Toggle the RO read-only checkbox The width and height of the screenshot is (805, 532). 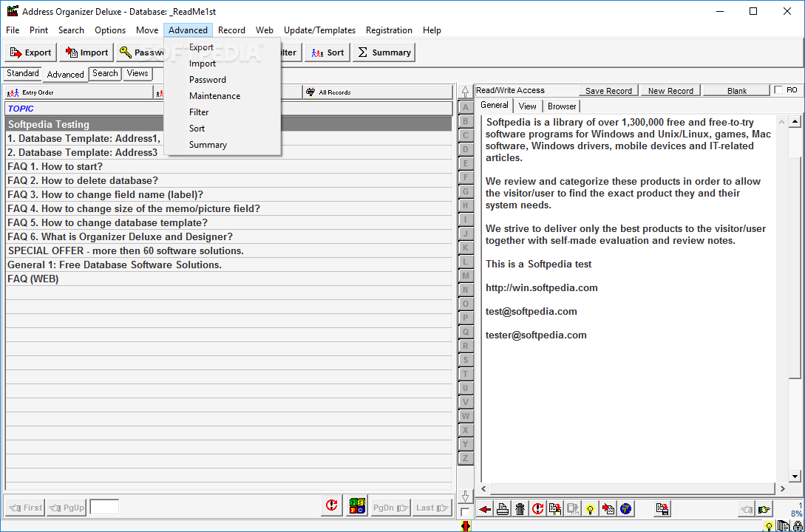[778, 90]
